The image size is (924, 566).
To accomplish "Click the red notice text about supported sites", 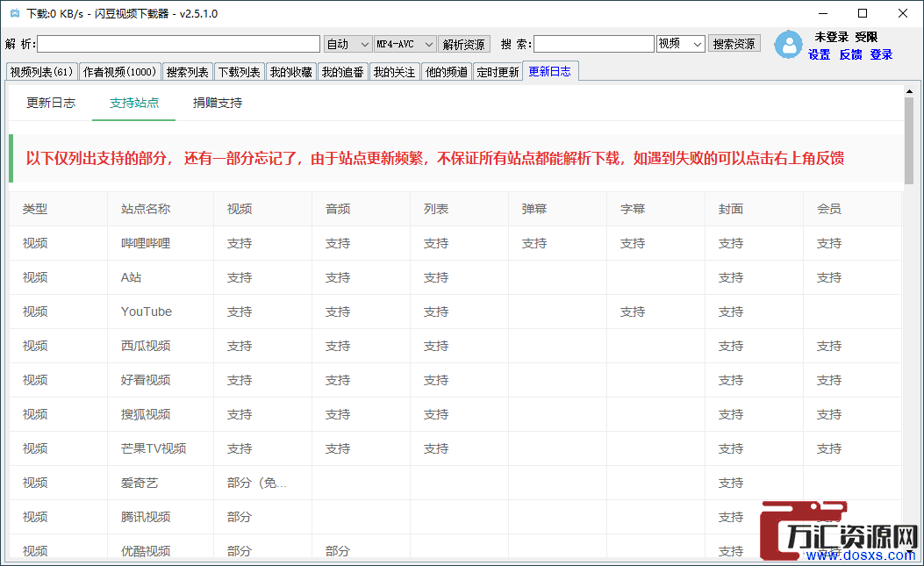I will tap(435, 158).
